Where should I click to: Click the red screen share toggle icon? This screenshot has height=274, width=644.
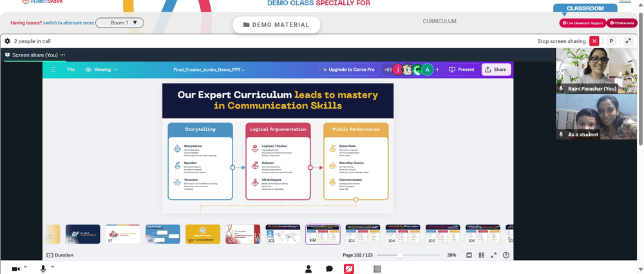(349, 269)
